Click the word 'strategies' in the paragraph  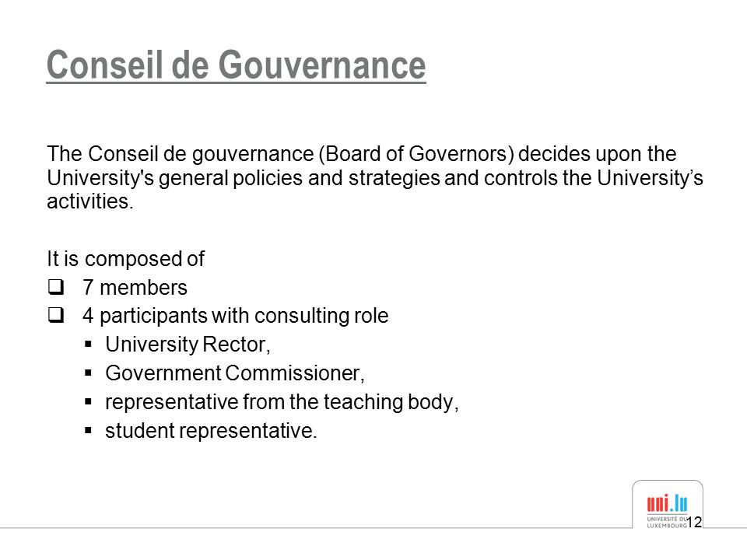point(394,177)
